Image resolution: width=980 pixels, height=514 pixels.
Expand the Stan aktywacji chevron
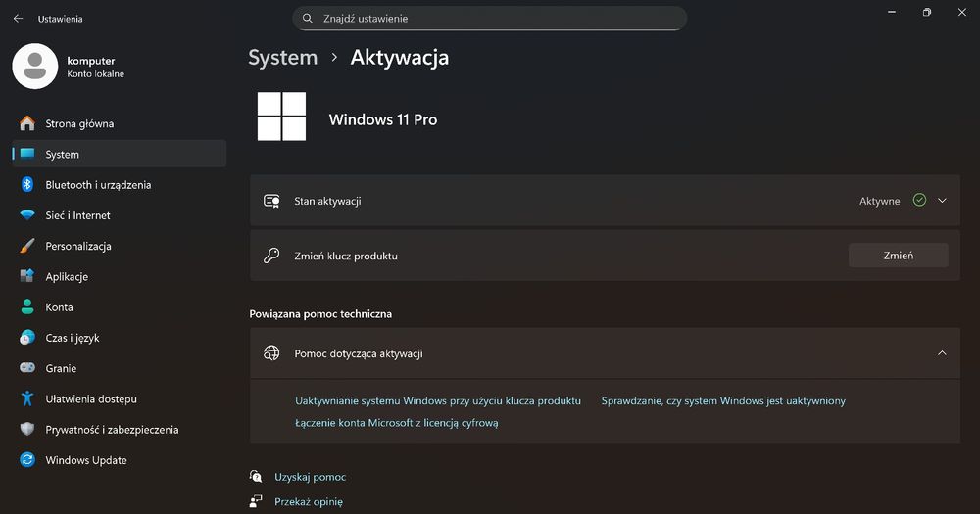pyautogui.click(x=943, y=201)
